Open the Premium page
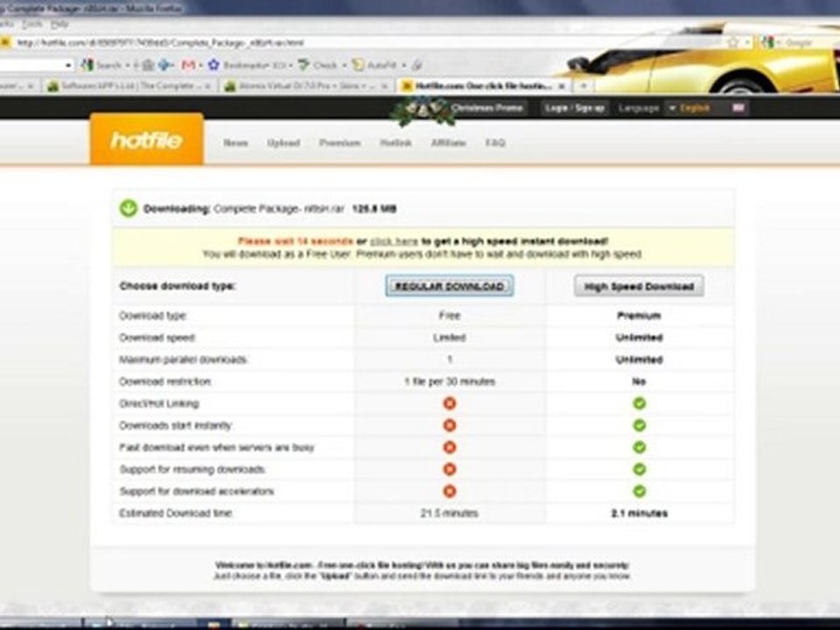Screen dimensions: 840x630 click(339, 143)
